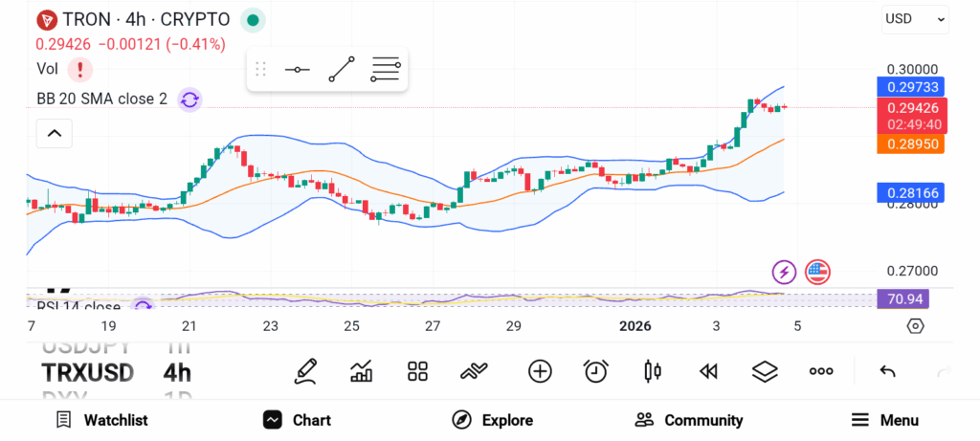Select the trend line drawing tool
Image resolution: width=980 pixels, height=441 pixels.
click(342, 70)
